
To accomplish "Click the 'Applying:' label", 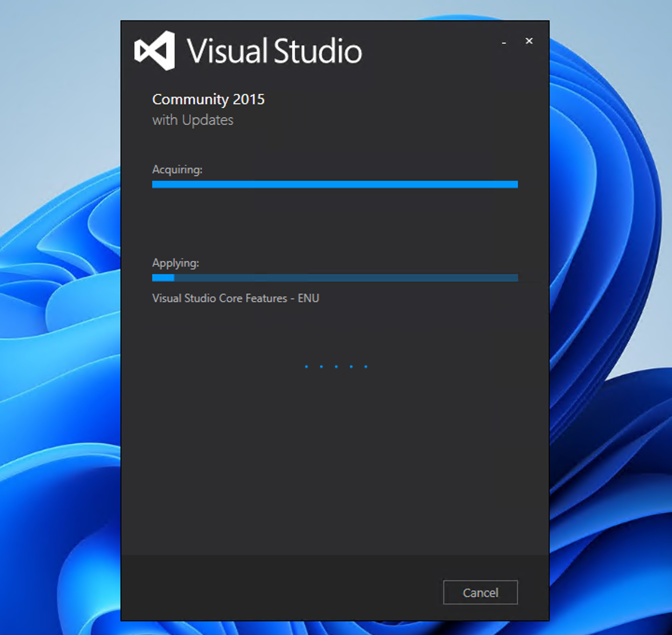I will tap(175, 263).
